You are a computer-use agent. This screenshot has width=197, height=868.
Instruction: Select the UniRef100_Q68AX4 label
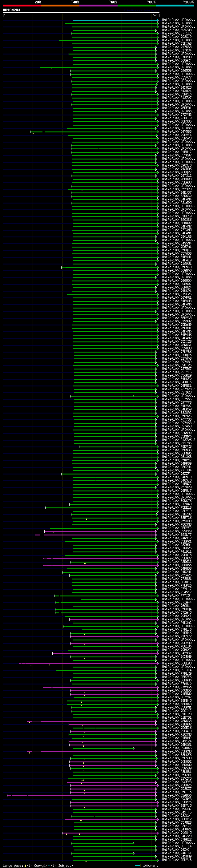[177, 60]
